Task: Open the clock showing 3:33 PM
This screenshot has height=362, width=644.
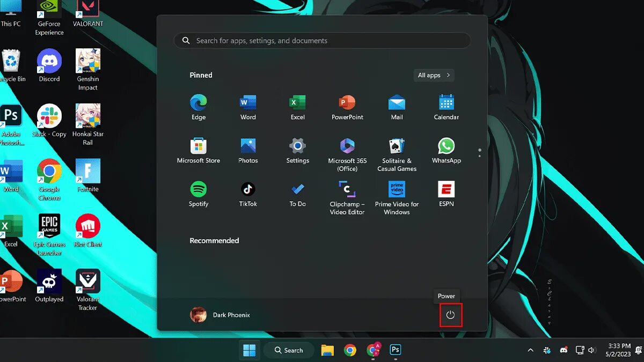Action: click(619, 350)
